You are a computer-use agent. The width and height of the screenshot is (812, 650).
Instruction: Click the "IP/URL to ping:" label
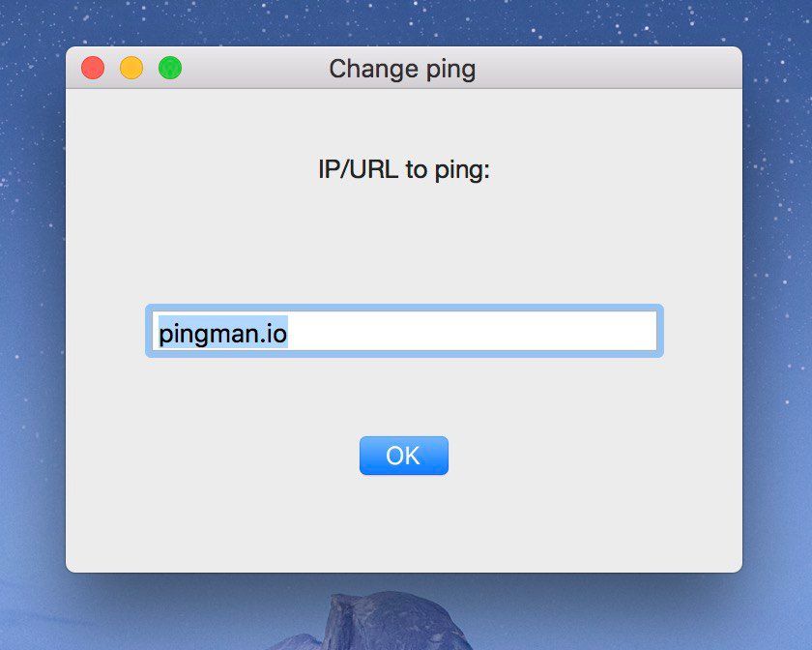point(404,170)
